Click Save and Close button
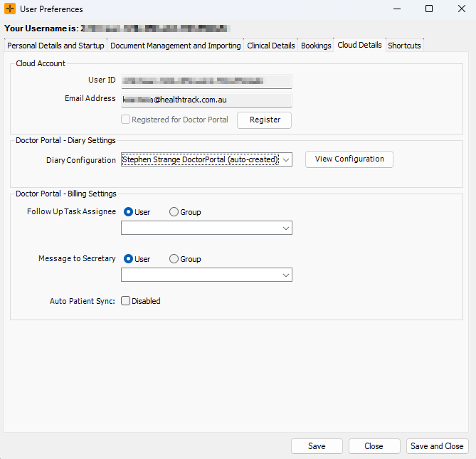This screenshot has width=476, height=459. point(437,446)
